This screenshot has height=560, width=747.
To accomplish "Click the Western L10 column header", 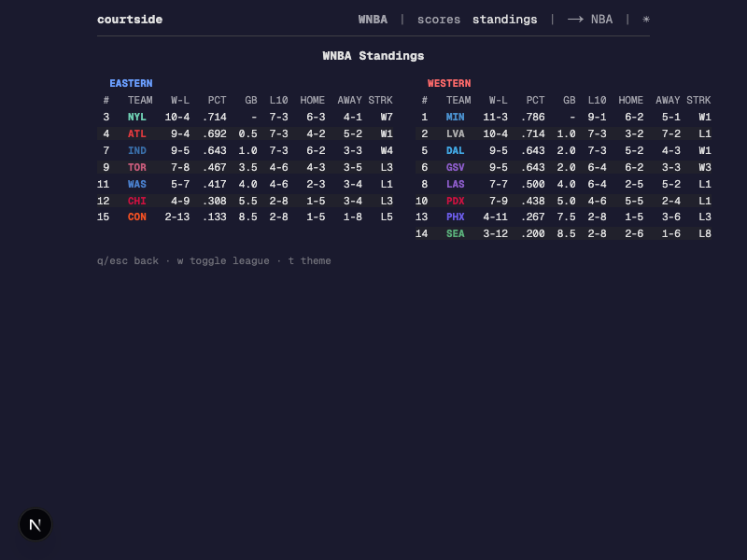I will (x=597, y=101).
